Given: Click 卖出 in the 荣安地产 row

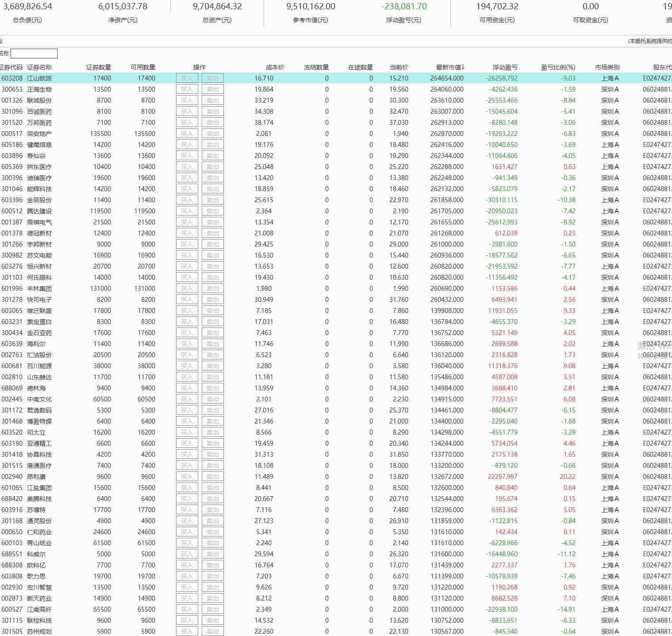Looking at the screenshot, I should pyautogui.click(x=213, y=134).
